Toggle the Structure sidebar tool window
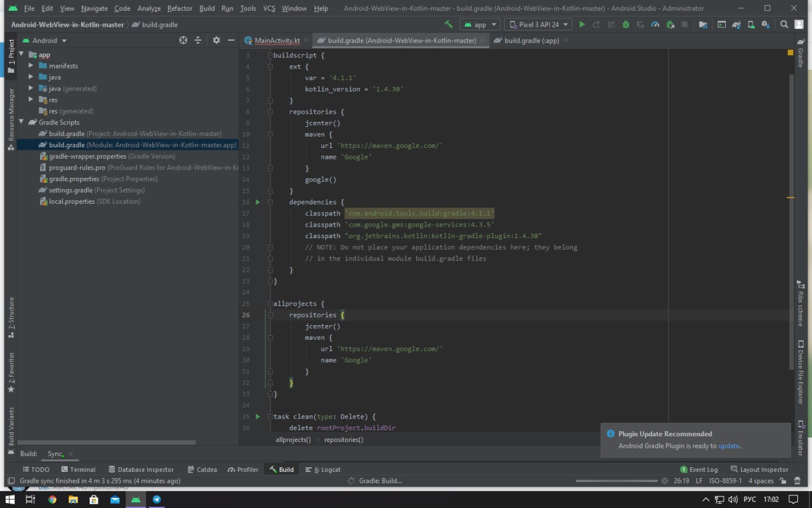This screenshot has height=508, width=812. (x=11, y=317)
